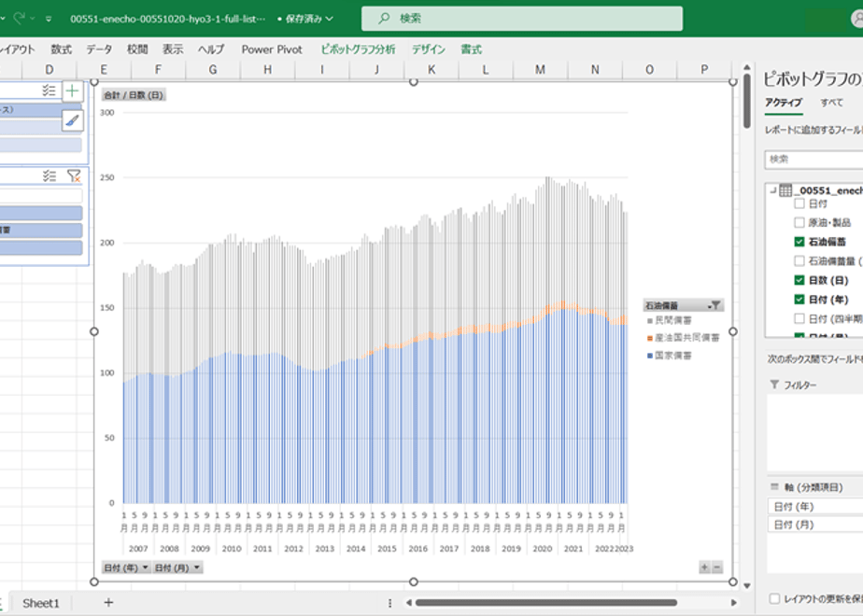Open the 表示 ribbon tab
The height and width of the screenshot is (616, 863).
pyautogui.click(x=172, y=49)
